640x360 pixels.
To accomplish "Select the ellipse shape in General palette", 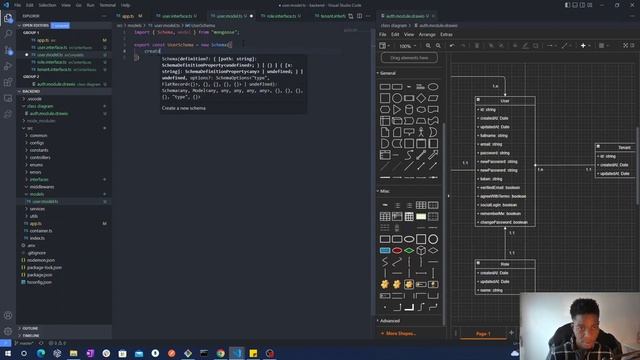I will pyautogui.click(x=433, y=87).
